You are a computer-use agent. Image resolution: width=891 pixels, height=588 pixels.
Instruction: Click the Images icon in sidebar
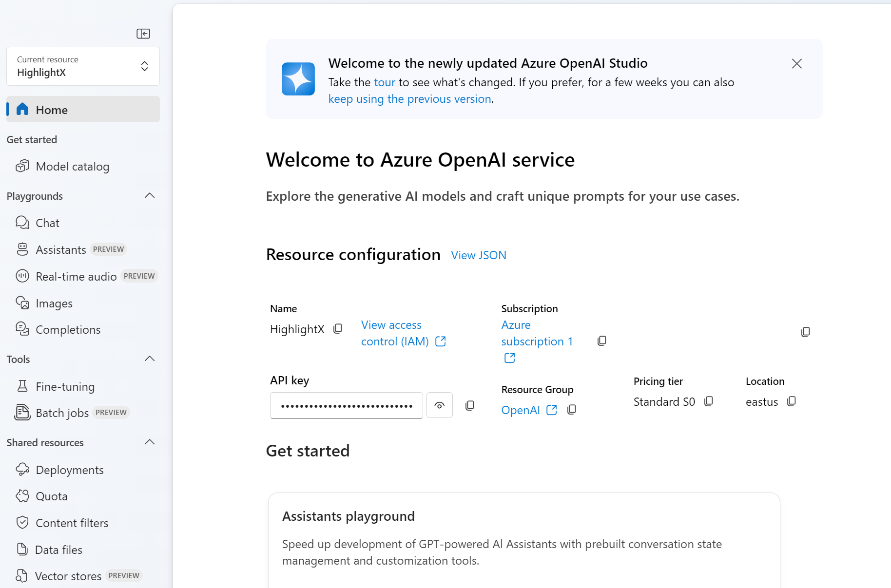(22, 303)
